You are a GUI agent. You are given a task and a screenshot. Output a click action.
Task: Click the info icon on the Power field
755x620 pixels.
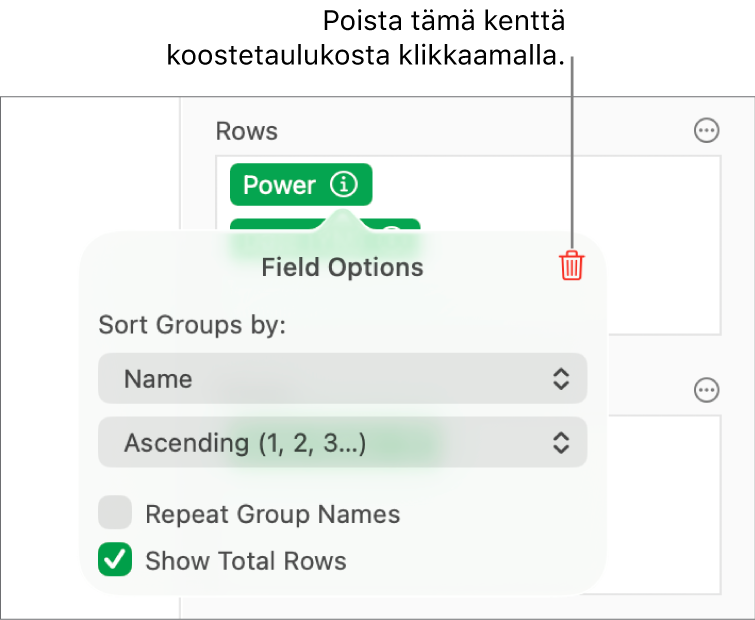pyautogui.click(x=343, y=185)
